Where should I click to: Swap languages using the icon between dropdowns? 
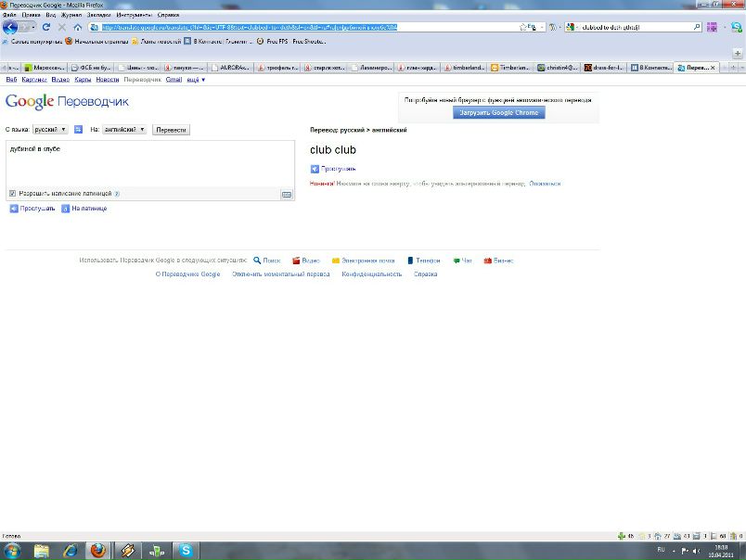[79, 130]
